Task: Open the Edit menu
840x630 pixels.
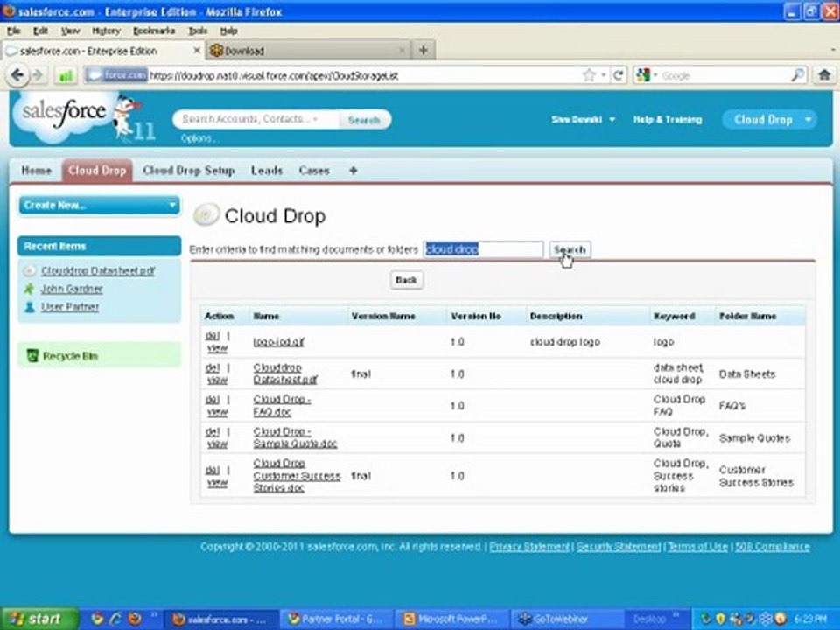Action: pos(40,31)
